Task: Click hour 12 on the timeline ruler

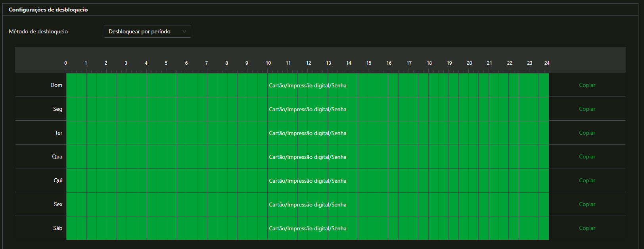Action: pos(308,63)
